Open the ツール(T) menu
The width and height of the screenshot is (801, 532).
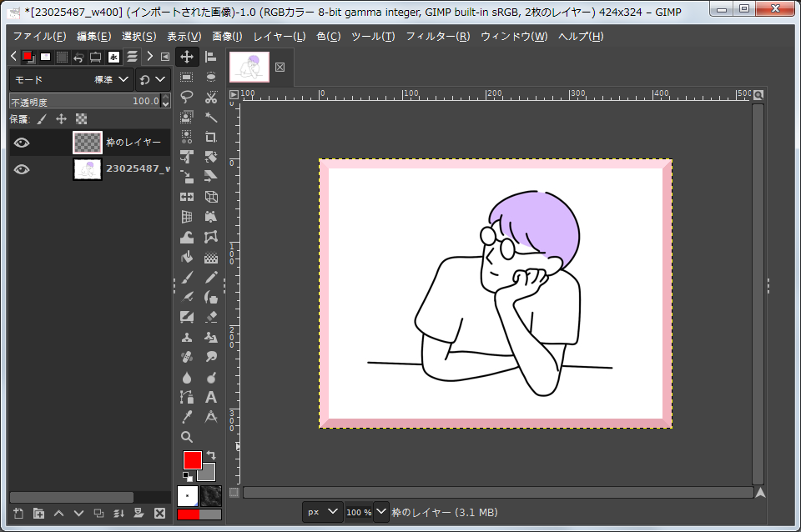tap(373, 36)
